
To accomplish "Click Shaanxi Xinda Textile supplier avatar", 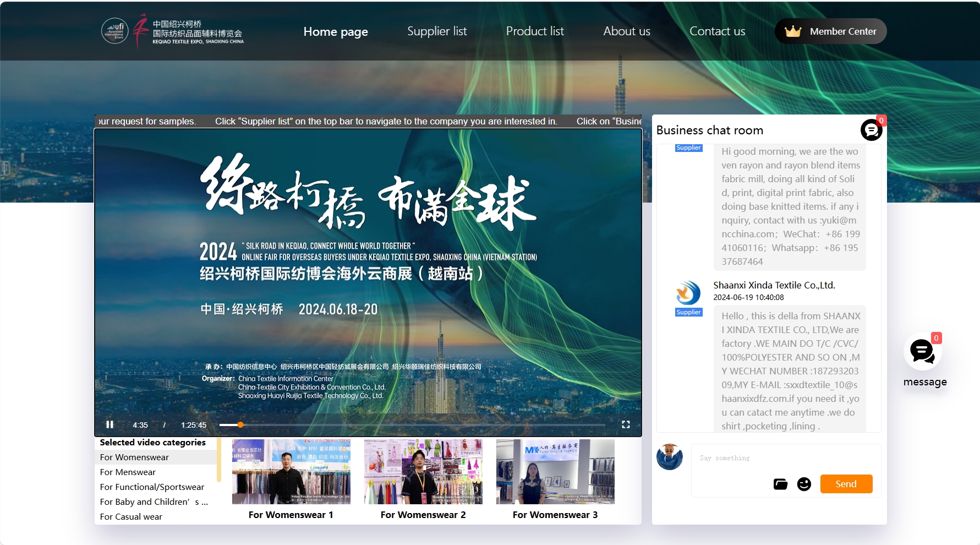I will (688, 293).
